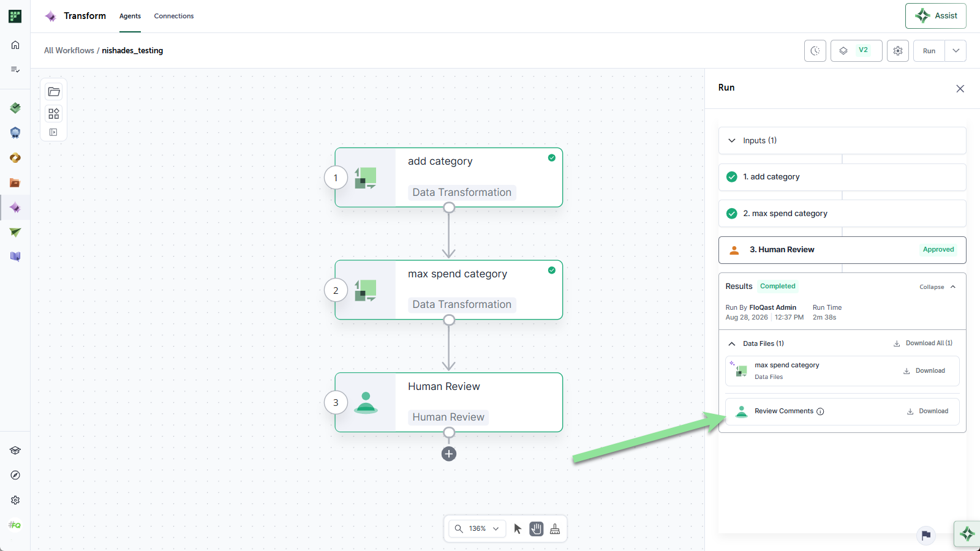This screenshot has height=551, width=980.
Task: Click the run time value 2m 38s
Action: (824, 318)
